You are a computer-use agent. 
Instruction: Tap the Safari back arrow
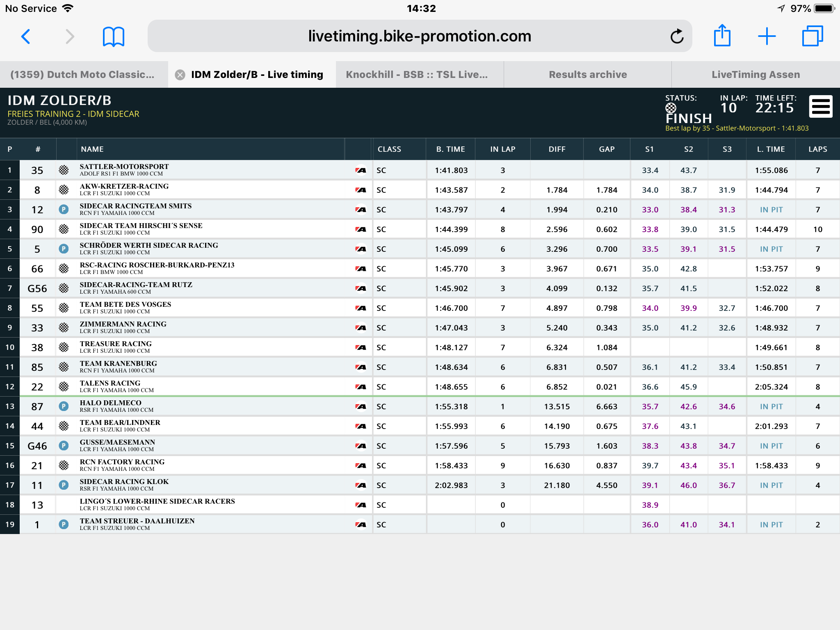point(25,37)
